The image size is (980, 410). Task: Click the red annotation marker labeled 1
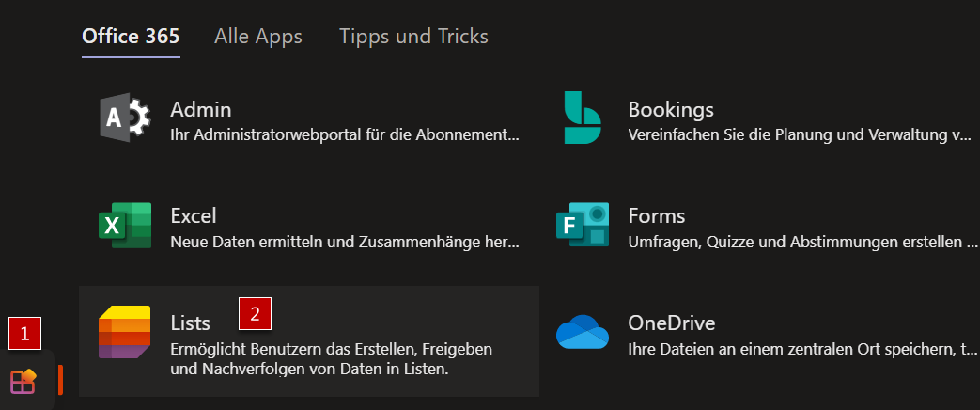(x=25, y=334)
